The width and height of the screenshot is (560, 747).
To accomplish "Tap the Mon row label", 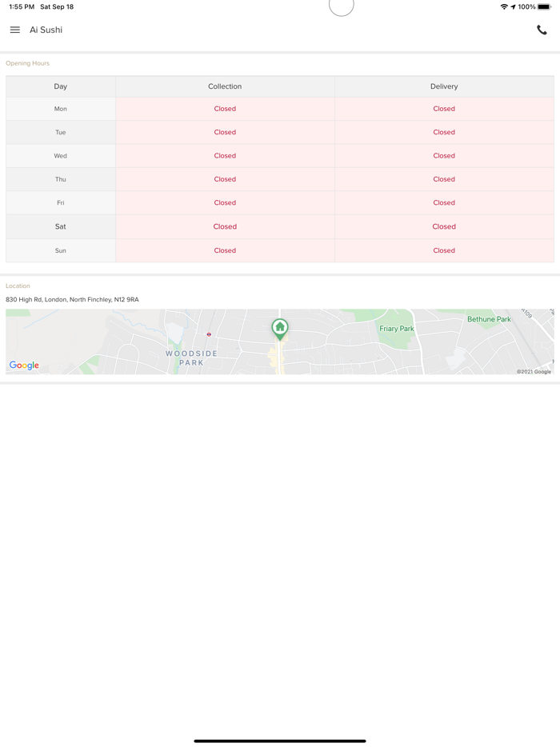I will click(61, 109).
